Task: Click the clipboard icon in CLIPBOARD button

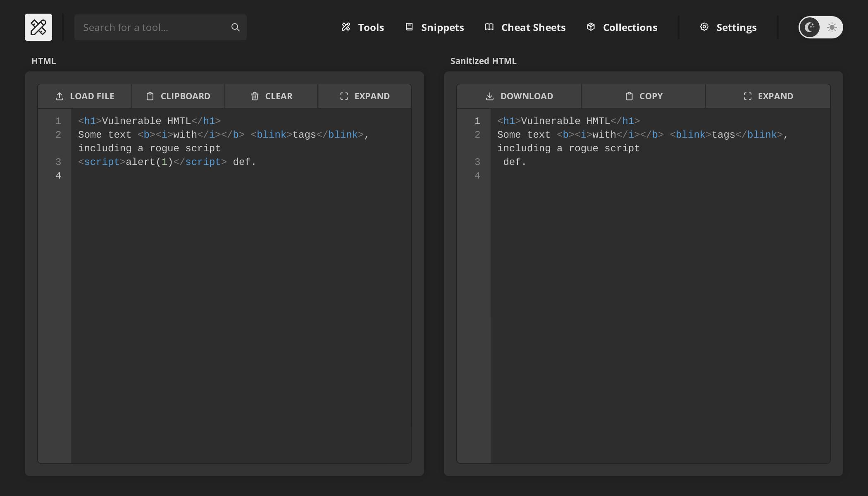Action: point(150,96)
